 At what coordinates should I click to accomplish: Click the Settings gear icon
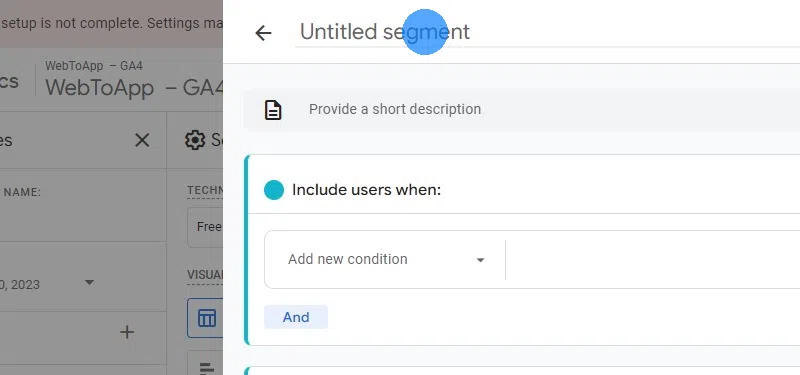pyautogui.click(x=194, y=140)
